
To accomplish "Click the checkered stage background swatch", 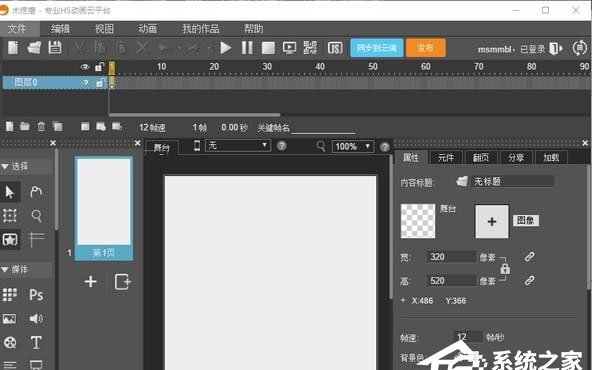I will pyautogui.click(x=418, y=221).
